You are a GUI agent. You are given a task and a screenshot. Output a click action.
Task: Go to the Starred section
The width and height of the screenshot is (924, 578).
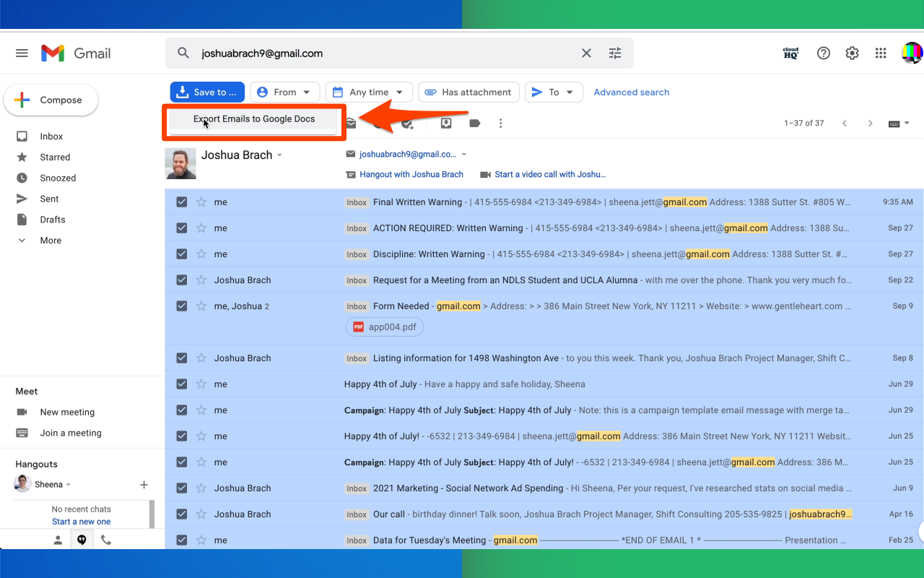(x=54, y=157)
